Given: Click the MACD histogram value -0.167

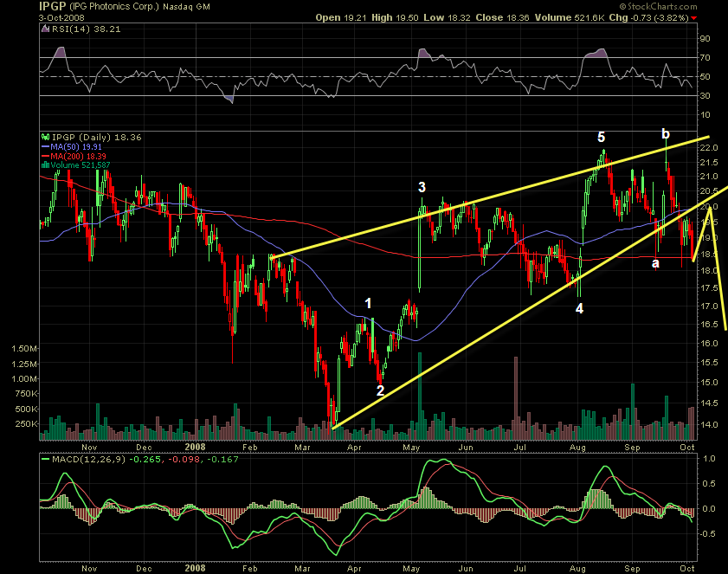Looking at the screenshot, I should pyautogui.click(x=222, y=460).
